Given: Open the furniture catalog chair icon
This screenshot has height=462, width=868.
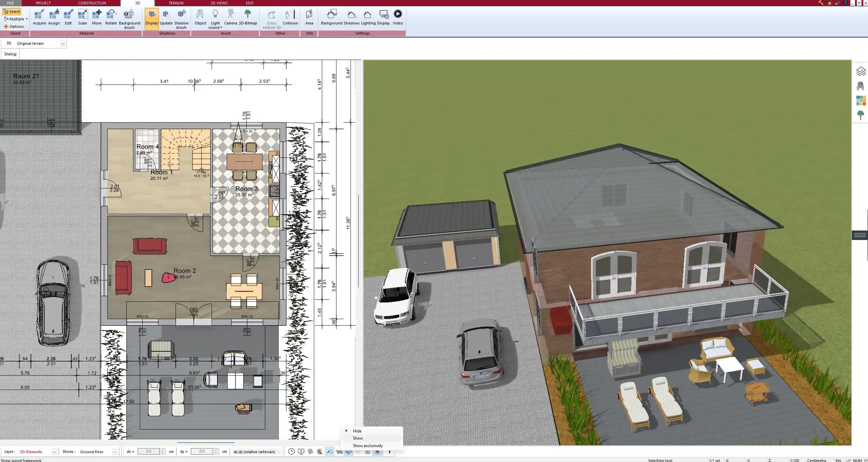Looking at the screenshot, I should coord(860,86).
